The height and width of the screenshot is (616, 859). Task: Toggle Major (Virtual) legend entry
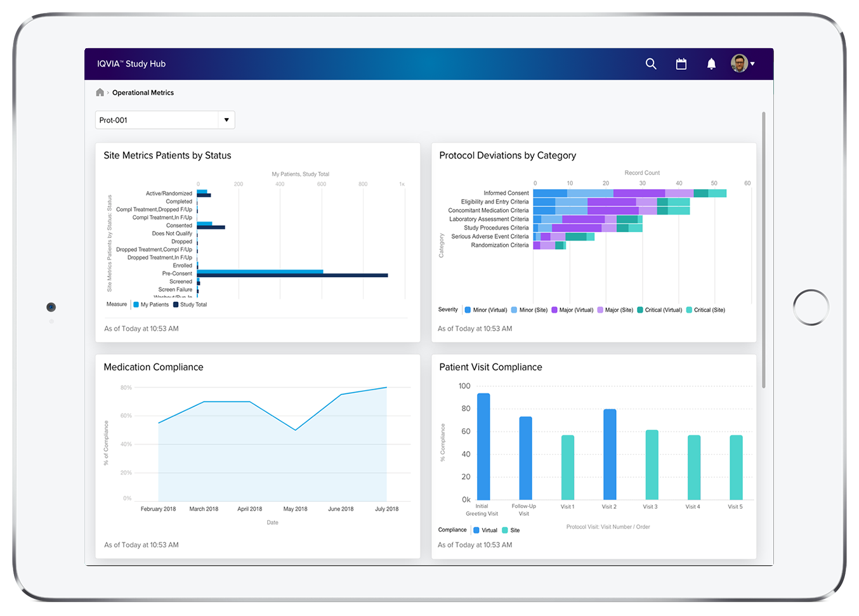(572, 310)
